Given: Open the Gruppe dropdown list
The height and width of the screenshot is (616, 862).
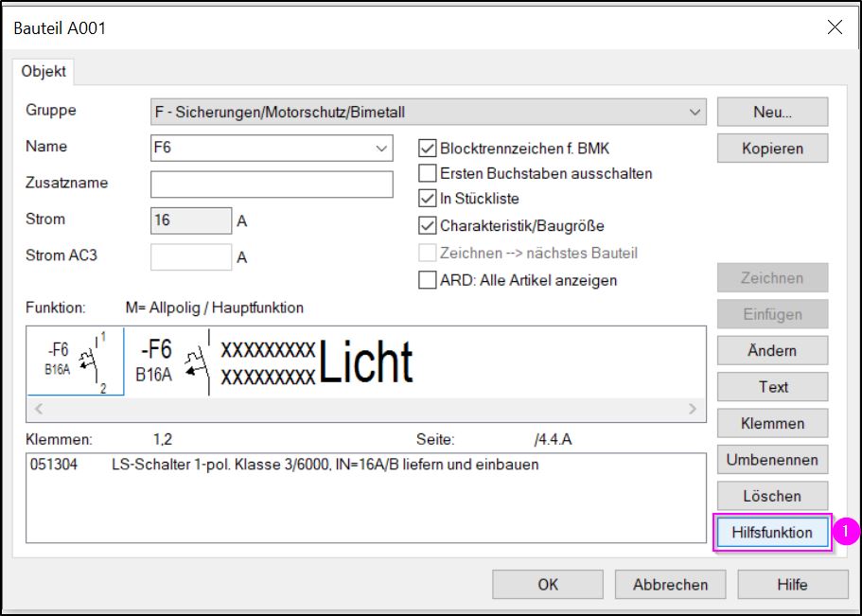Looking at the screenshot, I should [429, 113].
